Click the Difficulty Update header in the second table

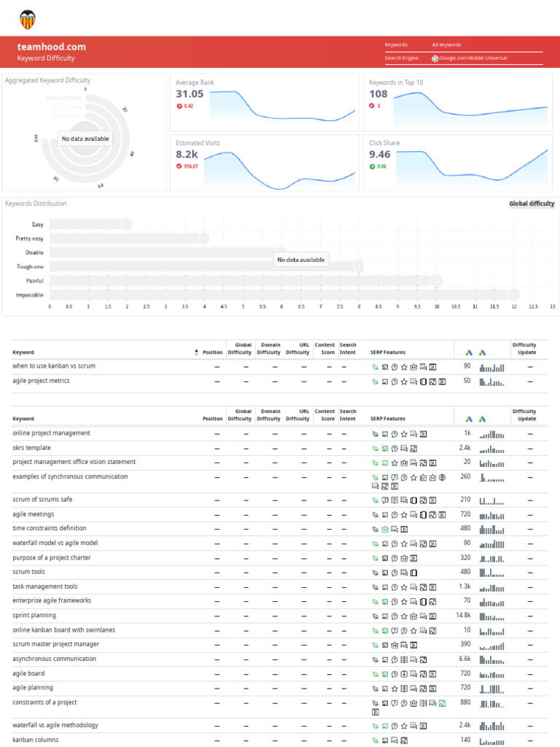pyautogui.click(x=524, y=415)
